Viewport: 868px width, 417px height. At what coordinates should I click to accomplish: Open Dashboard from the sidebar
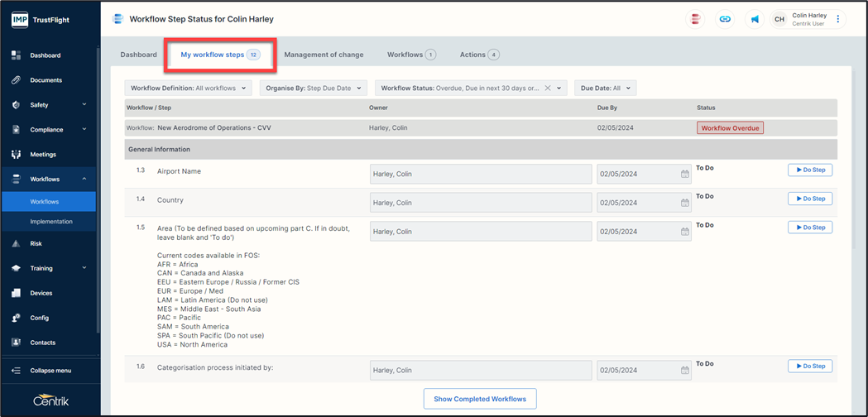(x=46, y=55)
